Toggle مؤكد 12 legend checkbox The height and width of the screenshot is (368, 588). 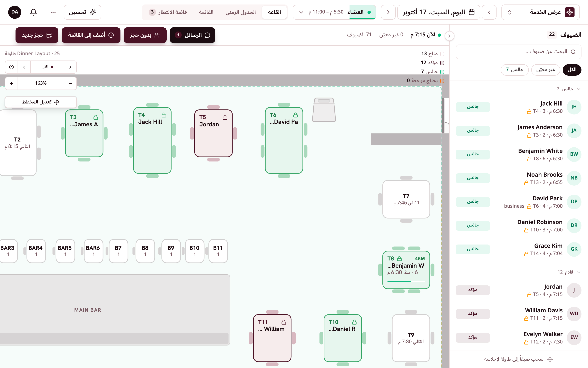pyautogui.click(x=442, y=63)
